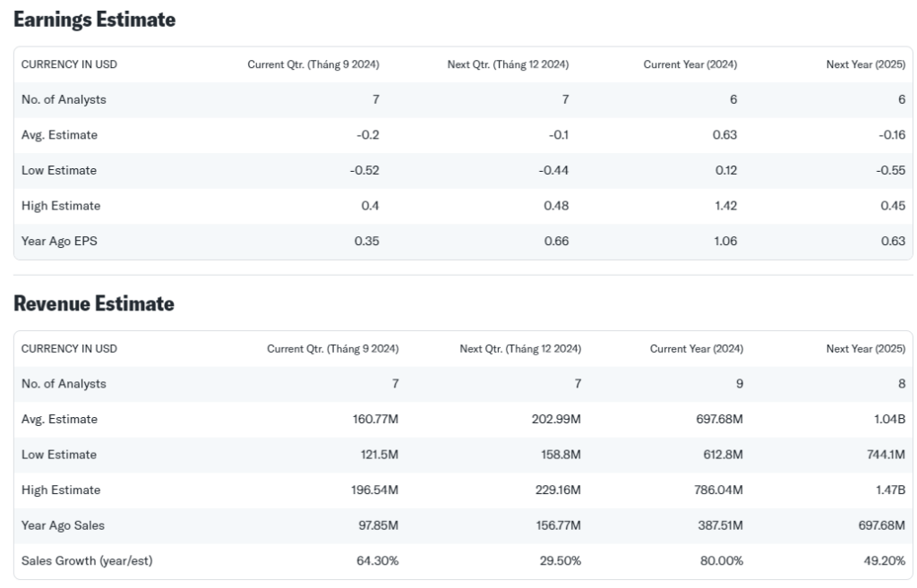Click Current Year (2024) header in Earnings table

pos(690,64)
